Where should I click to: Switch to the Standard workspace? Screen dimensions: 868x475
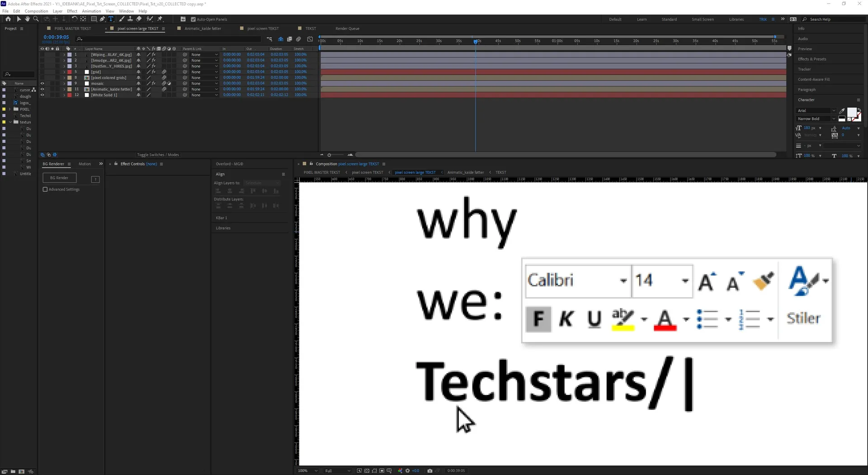669,19
